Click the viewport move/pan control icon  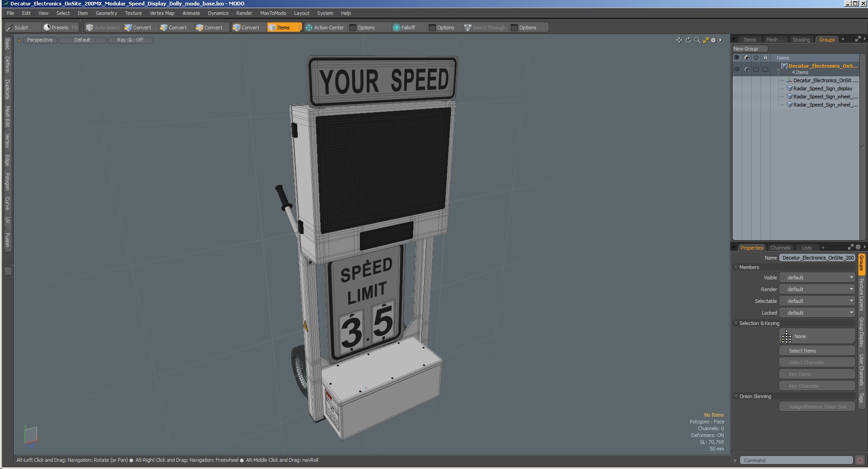[679, 40]
